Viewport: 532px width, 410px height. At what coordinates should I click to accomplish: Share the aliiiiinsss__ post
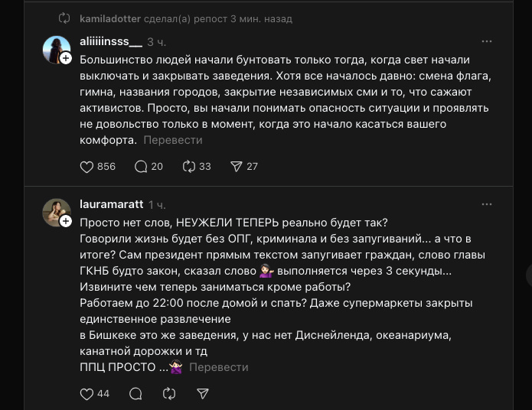(237, 166)
